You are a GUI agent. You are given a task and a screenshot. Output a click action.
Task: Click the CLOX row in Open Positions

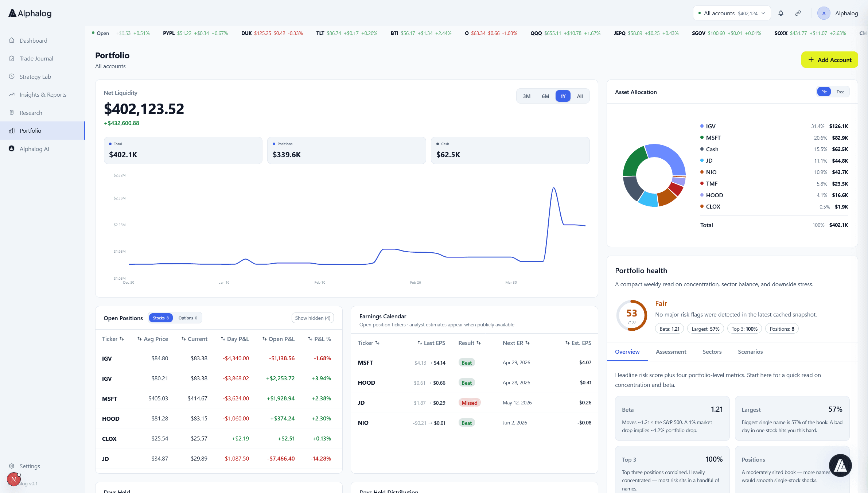click(x=219, y=439)
